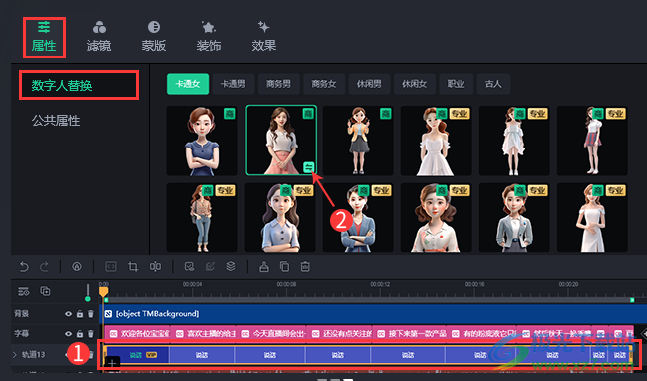647x381 pixels.
Task: Select the subtitle clip starting with 欢迎各位
Action: tap(137, 334)
